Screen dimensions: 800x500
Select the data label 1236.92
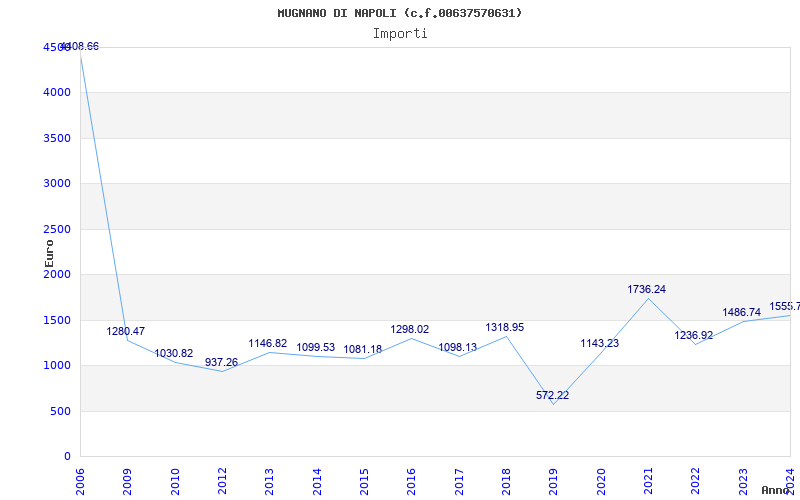click(x=694, y=335)
